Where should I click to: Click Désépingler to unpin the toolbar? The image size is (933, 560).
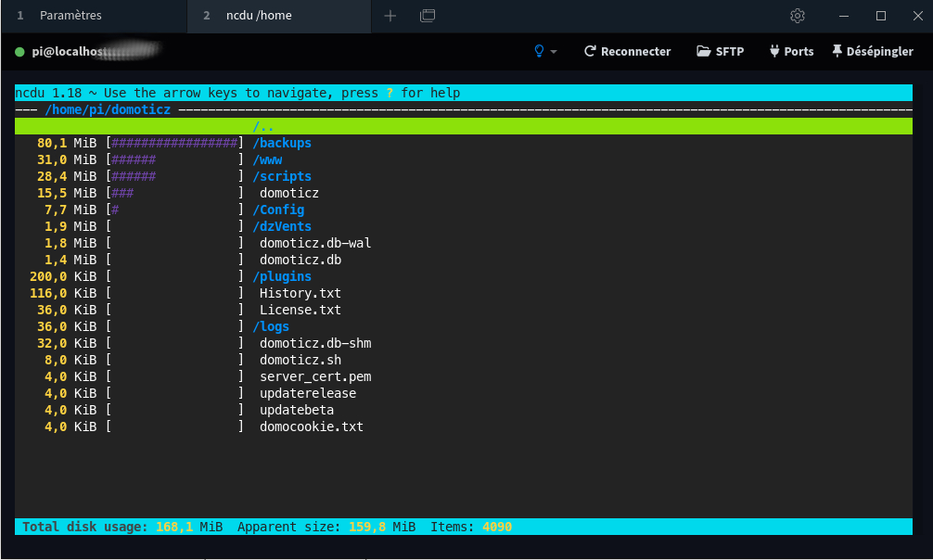tap(873, 52)
